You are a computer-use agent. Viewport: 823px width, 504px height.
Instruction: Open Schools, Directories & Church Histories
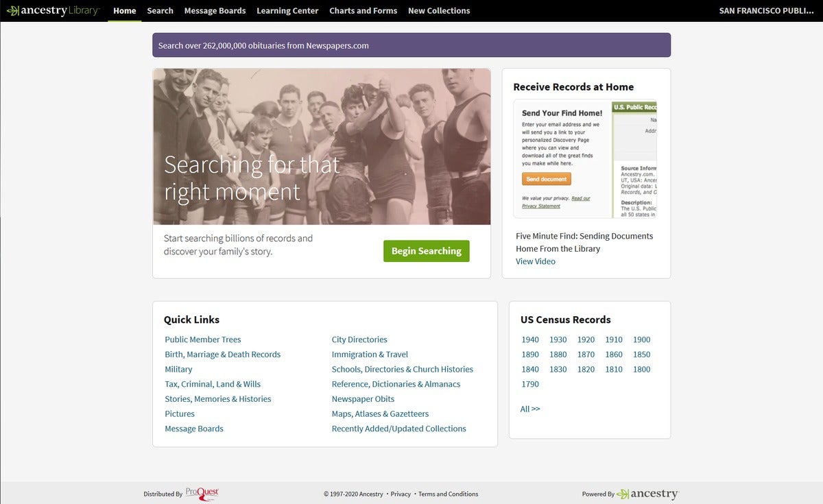(403, 369)
